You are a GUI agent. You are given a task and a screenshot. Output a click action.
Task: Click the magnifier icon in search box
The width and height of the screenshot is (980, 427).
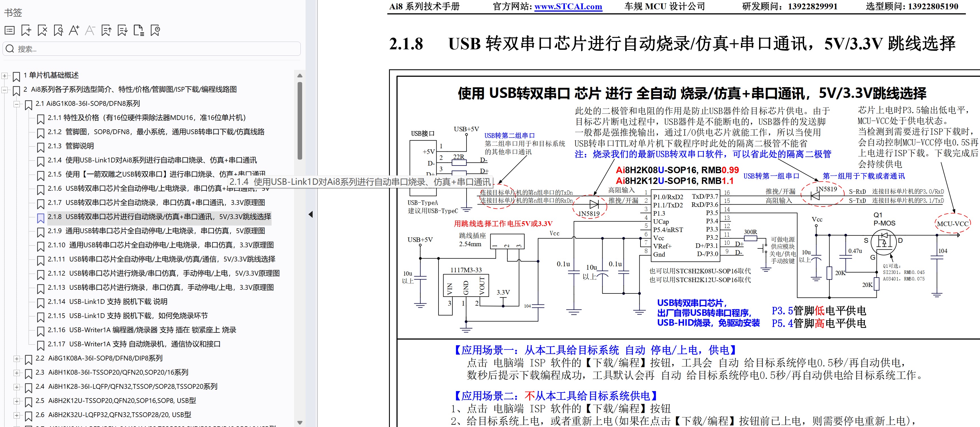10,49
